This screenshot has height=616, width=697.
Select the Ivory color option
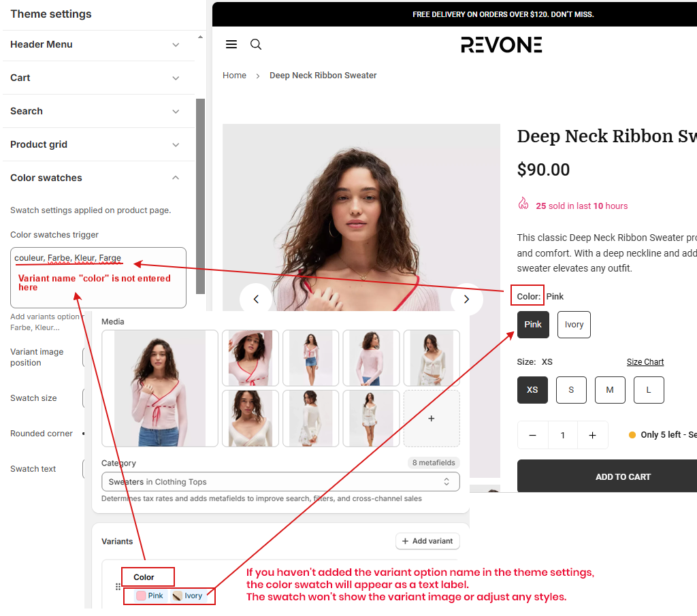574,325
